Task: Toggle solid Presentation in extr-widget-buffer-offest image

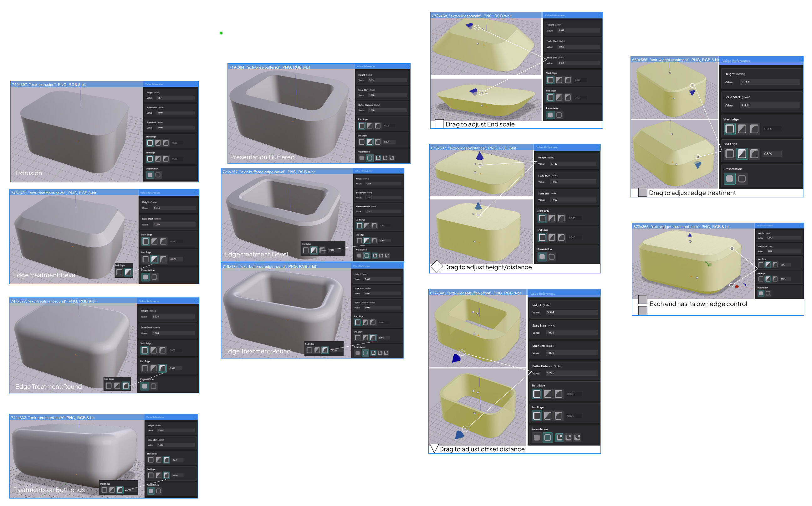Action: (537, 437)
